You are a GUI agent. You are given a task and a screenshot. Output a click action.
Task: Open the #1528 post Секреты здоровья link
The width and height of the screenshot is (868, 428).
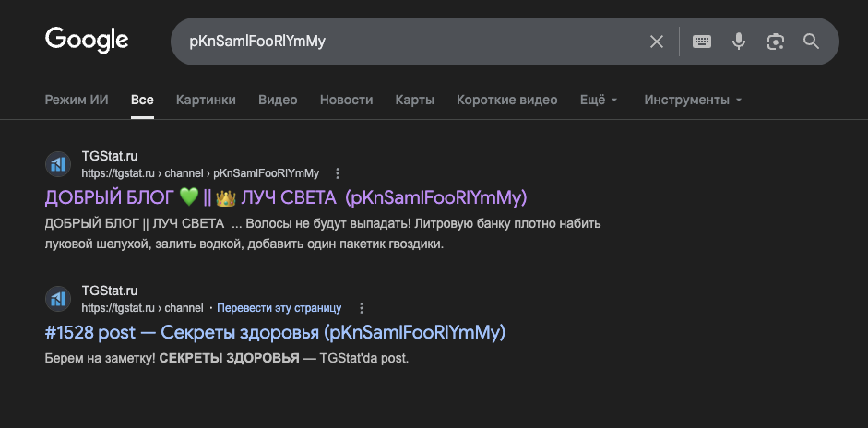[x=275, y=332]
